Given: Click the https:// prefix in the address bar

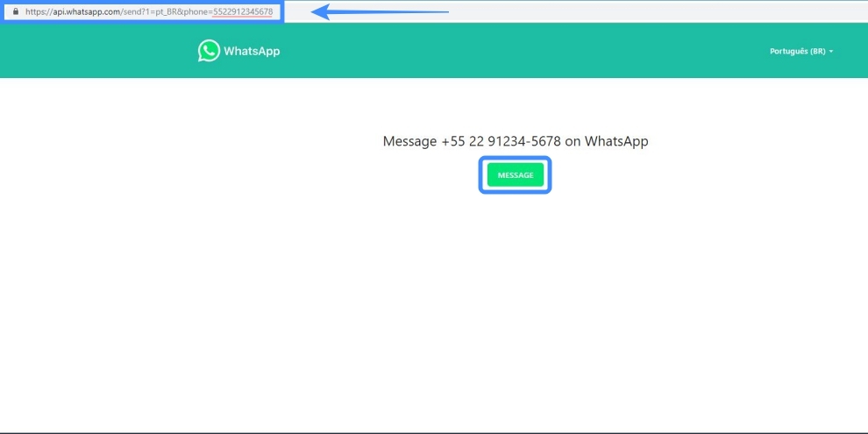Looking at the screenshot, I should point(37,11).
